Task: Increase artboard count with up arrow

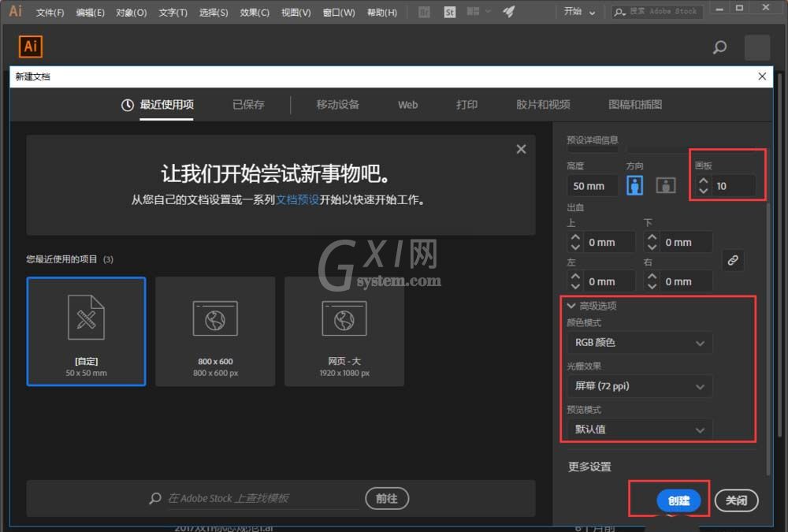Action: click(x=703, y=181)
